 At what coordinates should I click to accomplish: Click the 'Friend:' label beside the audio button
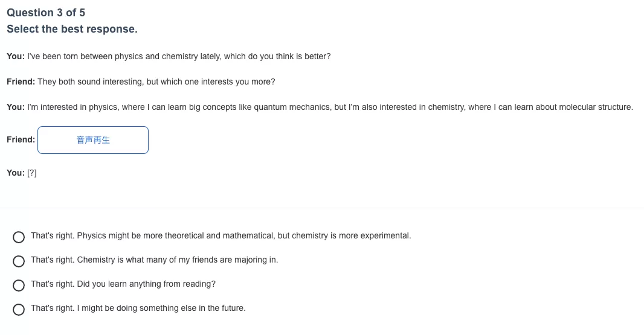21,139
